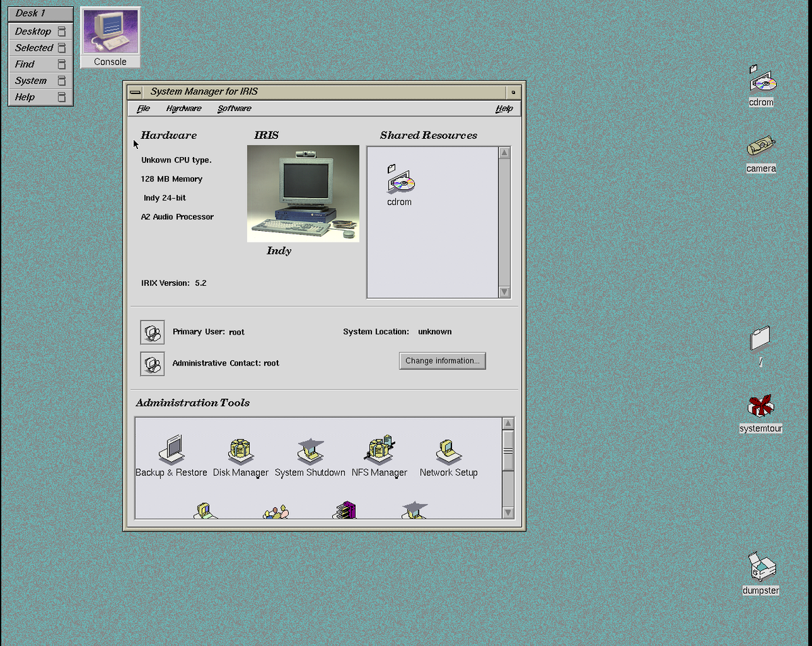Click the 'IRIX Version: 5.2' text
Screen dimensions: 812x646
174,283
